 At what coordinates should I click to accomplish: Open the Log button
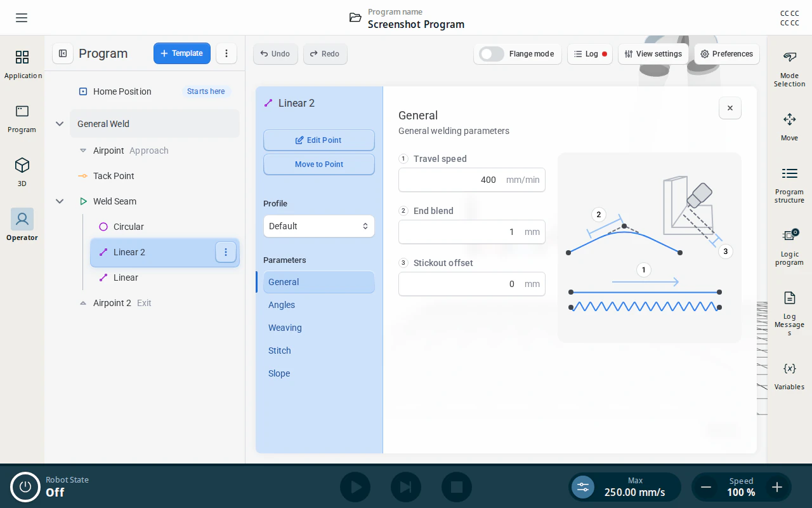point(590,54)
